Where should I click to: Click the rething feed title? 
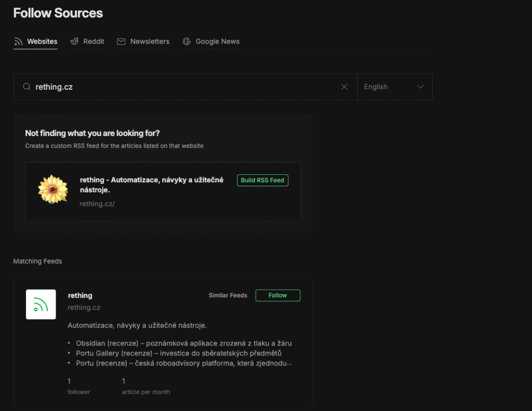coord(80,295)
